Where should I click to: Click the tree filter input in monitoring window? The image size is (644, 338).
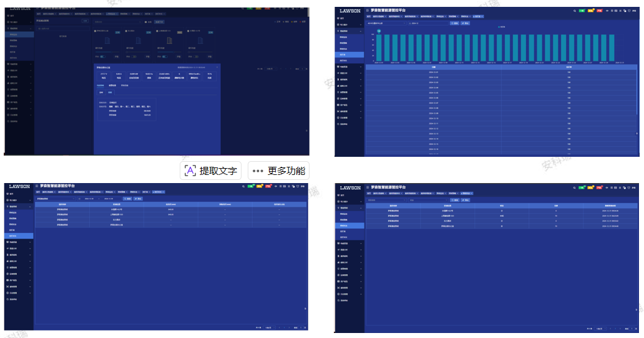63,29
